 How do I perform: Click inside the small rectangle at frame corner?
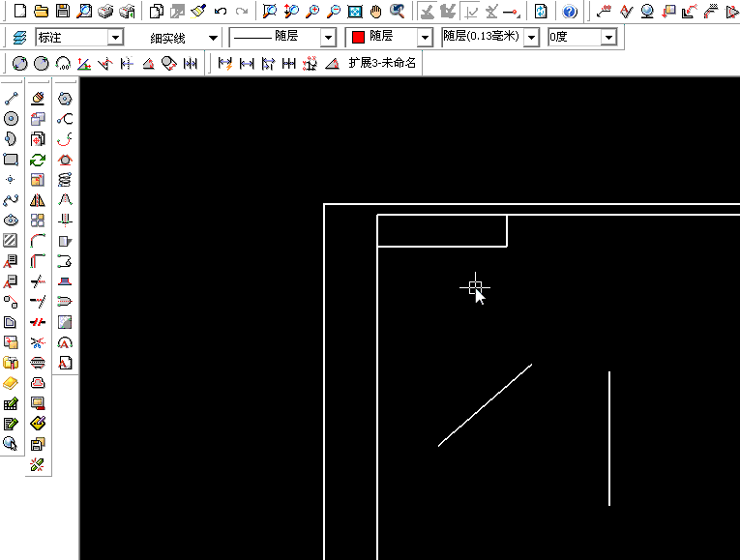coord(442,231)
